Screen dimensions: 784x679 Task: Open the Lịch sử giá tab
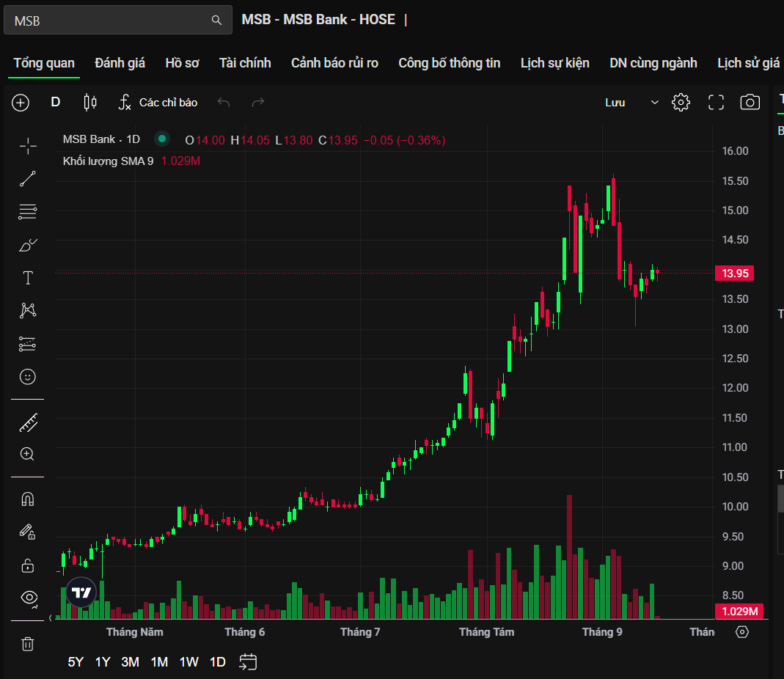749,63
